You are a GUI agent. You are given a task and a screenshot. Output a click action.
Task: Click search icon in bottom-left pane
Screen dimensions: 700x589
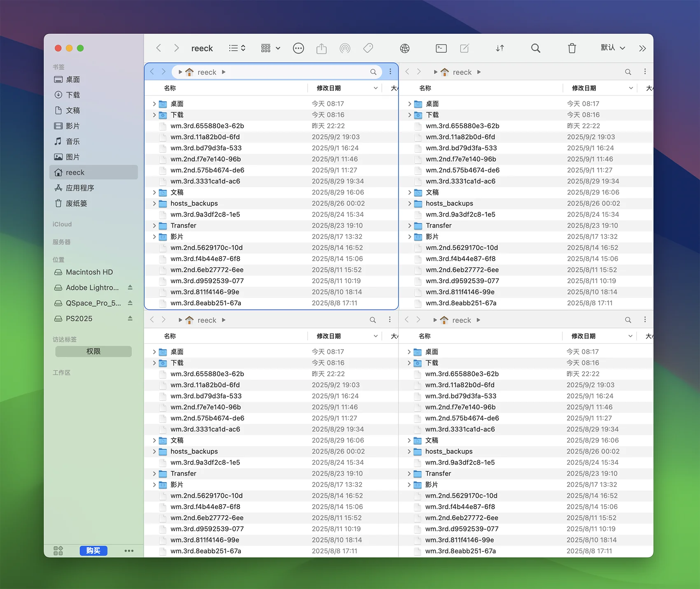pyautogui.click(x=373, y=320)
